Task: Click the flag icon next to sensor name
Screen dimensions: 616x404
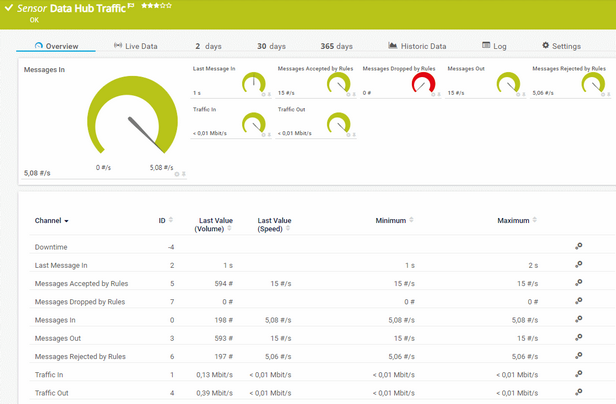Action: 131,5
